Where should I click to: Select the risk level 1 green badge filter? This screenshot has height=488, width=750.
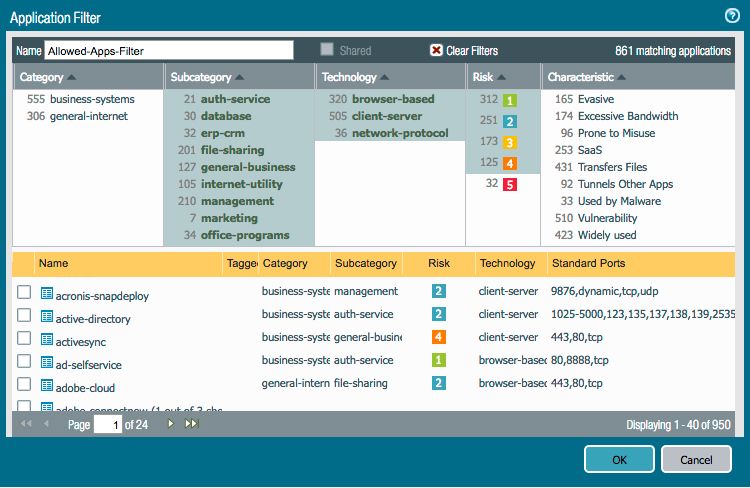point(509,100)
